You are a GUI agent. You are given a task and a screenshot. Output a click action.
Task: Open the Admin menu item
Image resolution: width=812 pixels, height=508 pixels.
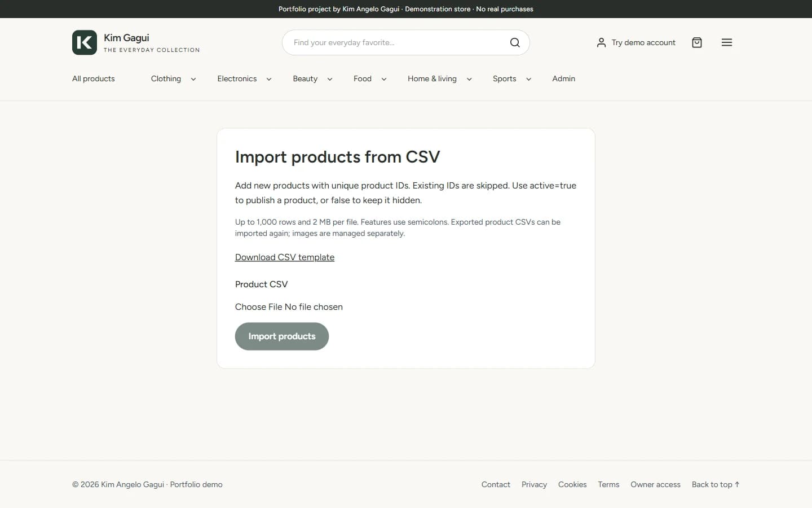[563, 78]
